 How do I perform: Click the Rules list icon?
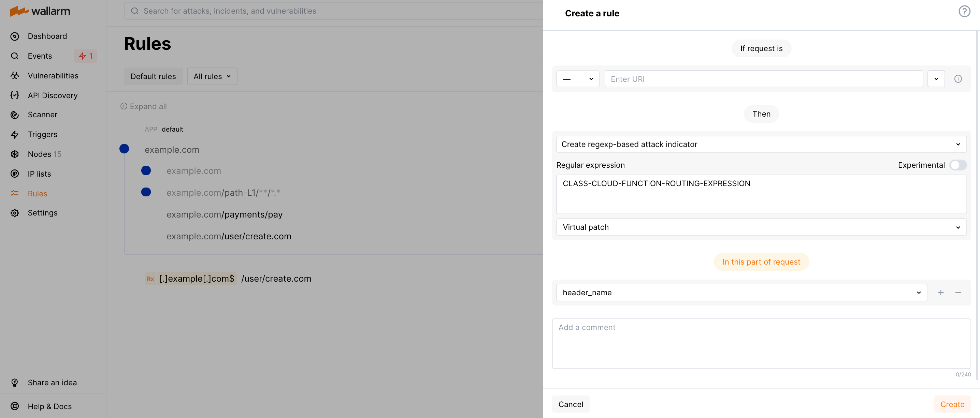tap(14, 193)
